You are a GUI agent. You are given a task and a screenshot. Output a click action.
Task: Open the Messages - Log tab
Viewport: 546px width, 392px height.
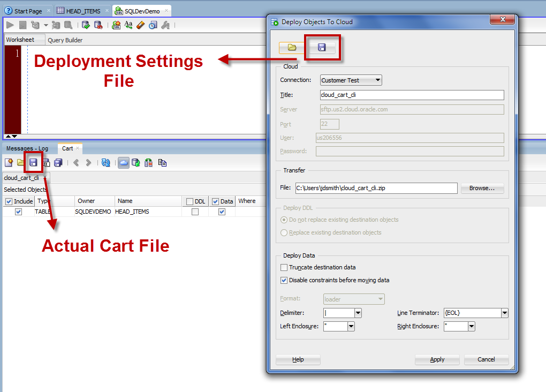click(x=27, y=148)
